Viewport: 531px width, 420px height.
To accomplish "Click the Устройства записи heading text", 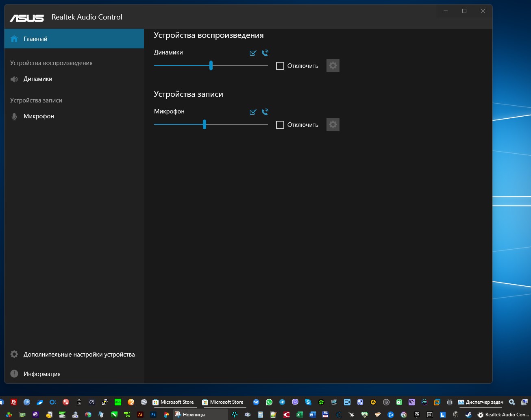I will [188, 94].
